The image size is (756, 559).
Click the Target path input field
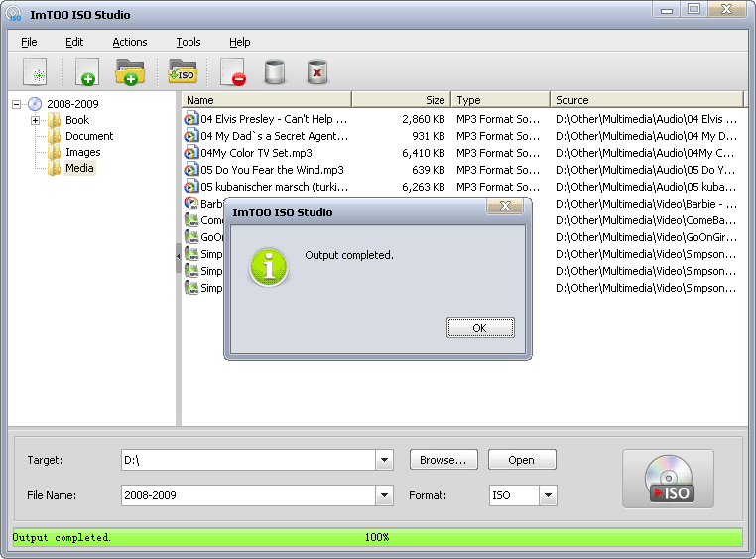248,460
